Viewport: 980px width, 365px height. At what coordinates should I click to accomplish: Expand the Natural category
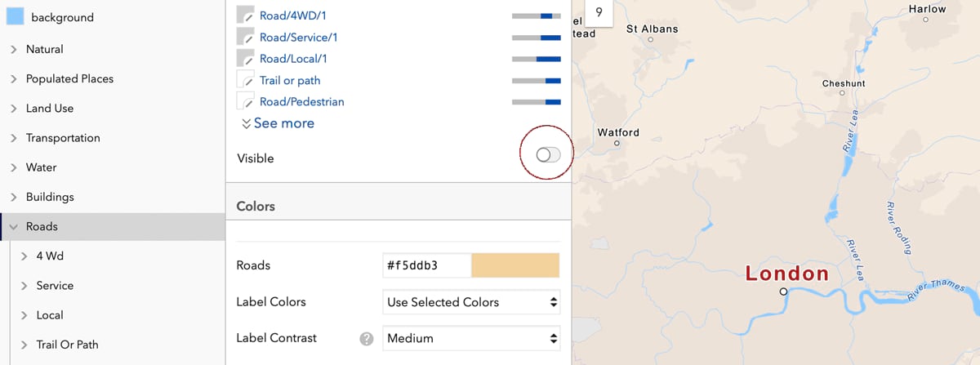[14, 49]
